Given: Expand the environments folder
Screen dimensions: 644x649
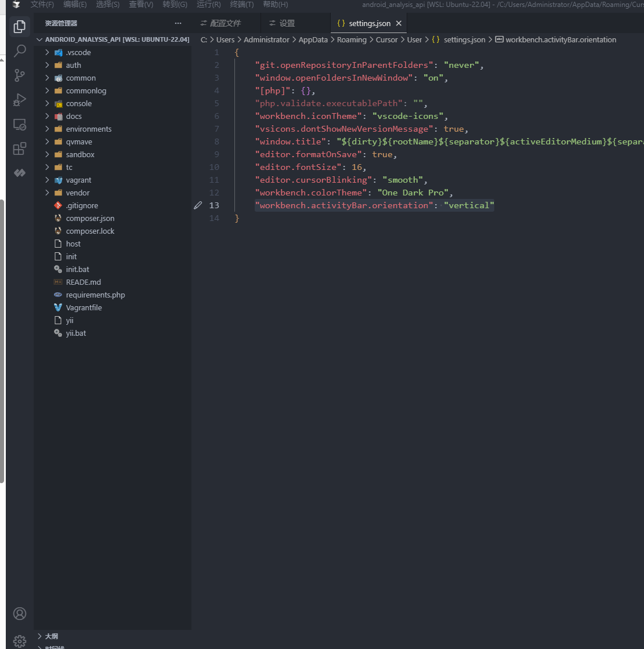Looking at the screenshot, I should 88,129.
